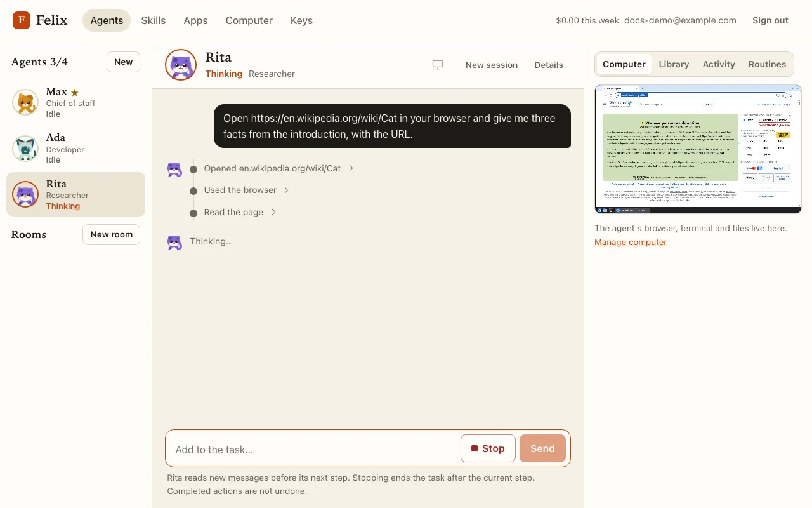The height and width of the screenshot is (508, 812).
Task: Click the New agent button
Action: 123,62
